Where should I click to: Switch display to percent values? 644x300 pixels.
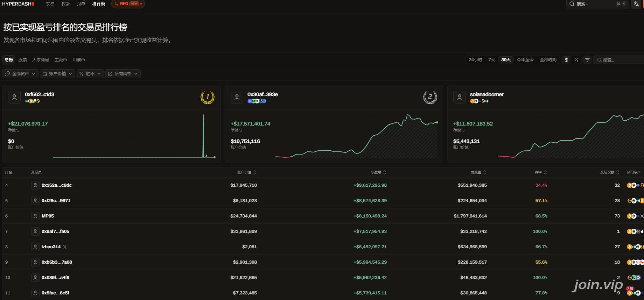(x=576, y=60)
